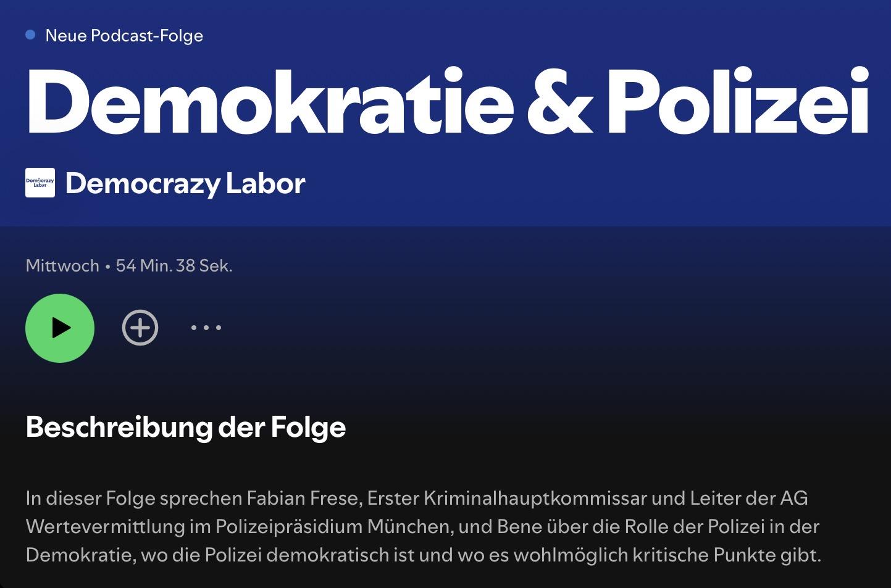The image size is (891, 588).
Task: Play the Demokratie & Polizei episode
Action: coord(60,328)
